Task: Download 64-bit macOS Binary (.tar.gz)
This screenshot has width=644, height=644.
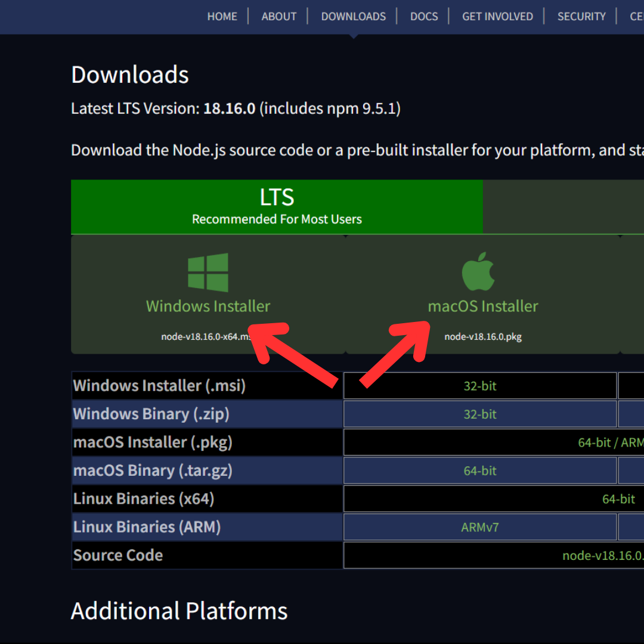Action: click(x=479, y=470)
